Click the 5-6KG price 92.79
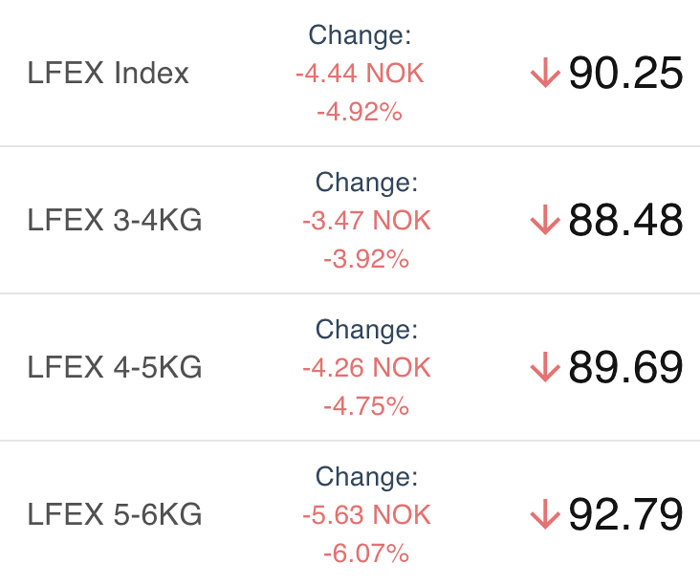700x585 pixels. [626, 514]
